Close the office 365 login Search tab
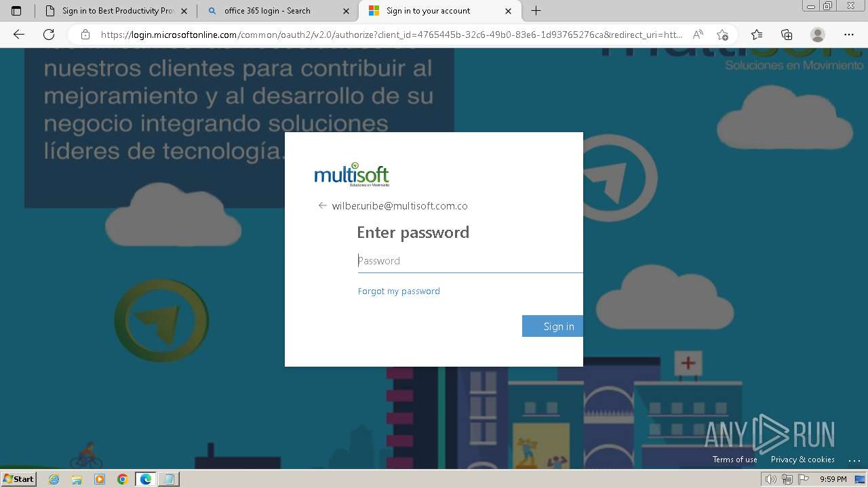 pos(346,11)
